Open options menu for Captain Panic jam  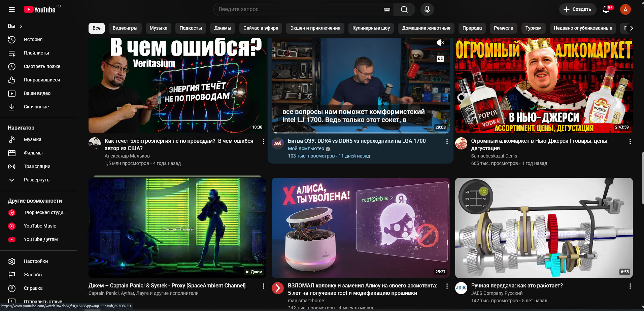[x=263, y=286]
